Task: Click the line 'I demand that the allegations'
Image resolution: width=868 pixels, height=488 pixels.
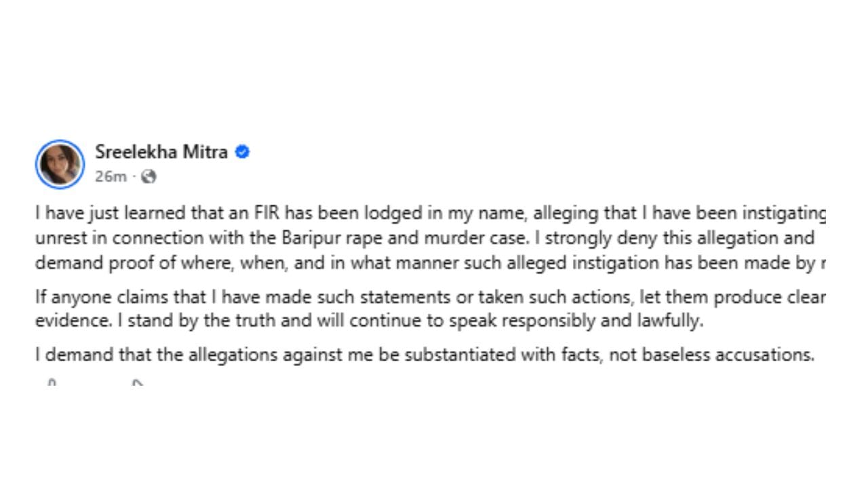Action: pos(425,354)
